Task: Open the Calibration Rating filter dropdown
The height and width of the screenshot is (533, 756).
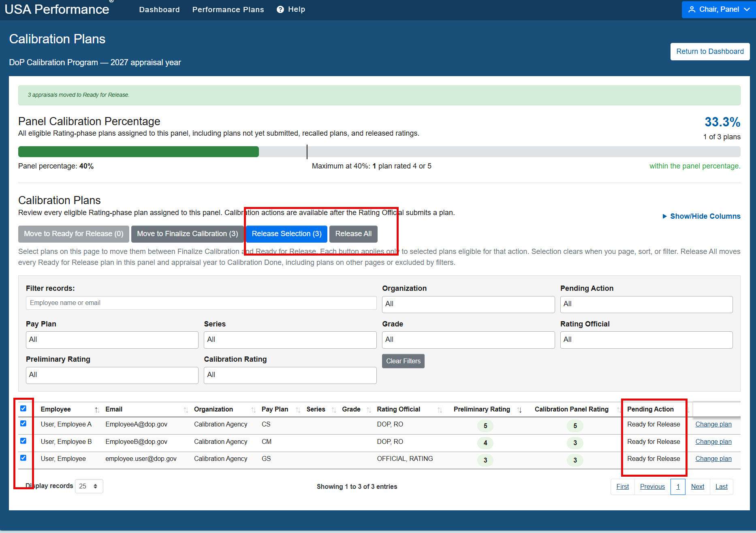Action: (290, 375)
